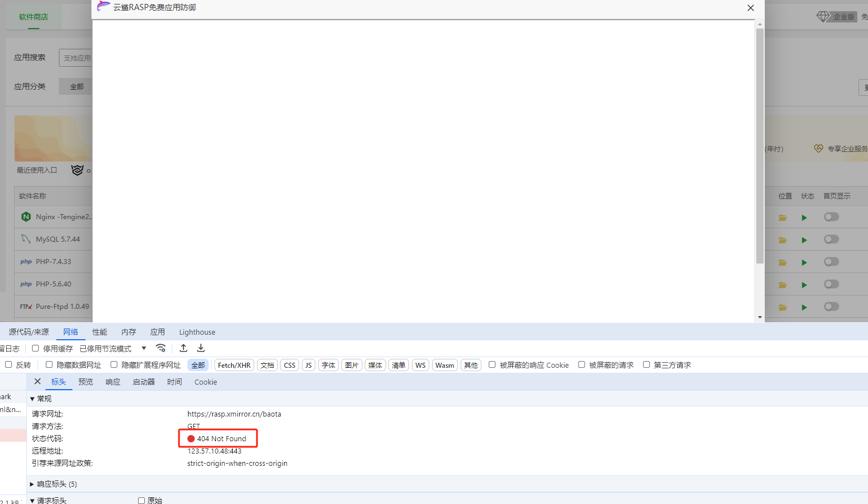Collapse the 请求标头 section
The height and width of the screenshot is (504, 868).
(32, 501)
